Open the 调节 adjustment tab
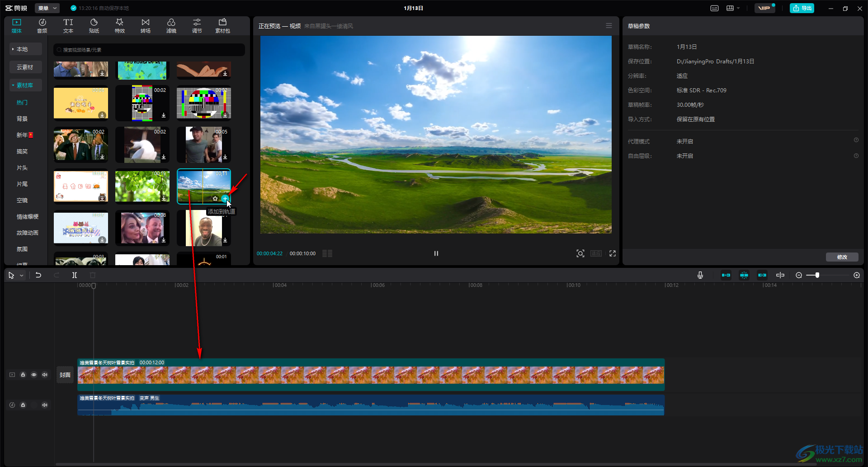868x467 pixels. pos(197,26)
